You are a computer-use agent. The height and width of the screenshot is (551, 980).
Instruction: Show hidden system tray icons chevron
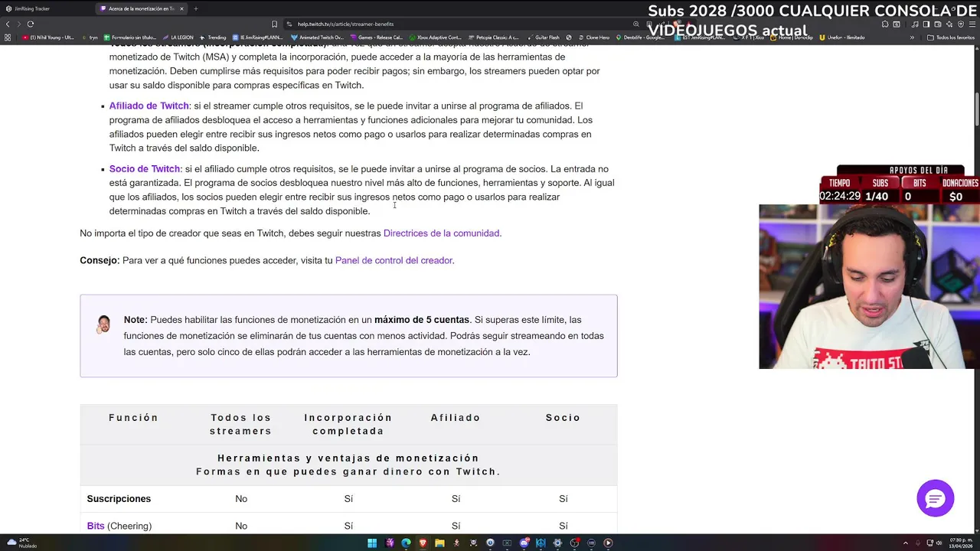(x=906, y=543)
